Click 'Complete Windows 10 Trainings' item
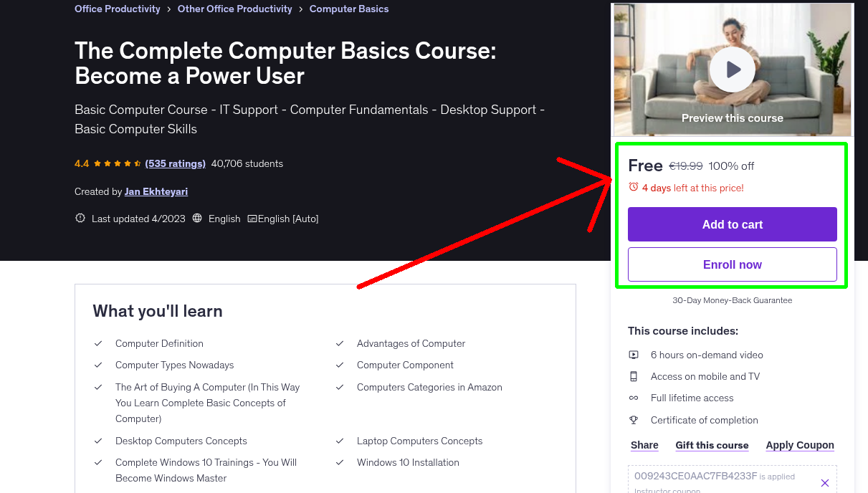Viewport: 868px width, 493px height. tap(206, 470)
